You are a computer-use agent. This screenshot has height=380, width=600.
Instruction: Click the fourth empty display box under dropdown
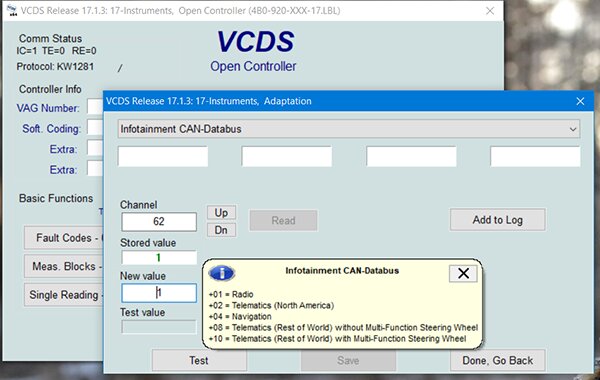535,156
